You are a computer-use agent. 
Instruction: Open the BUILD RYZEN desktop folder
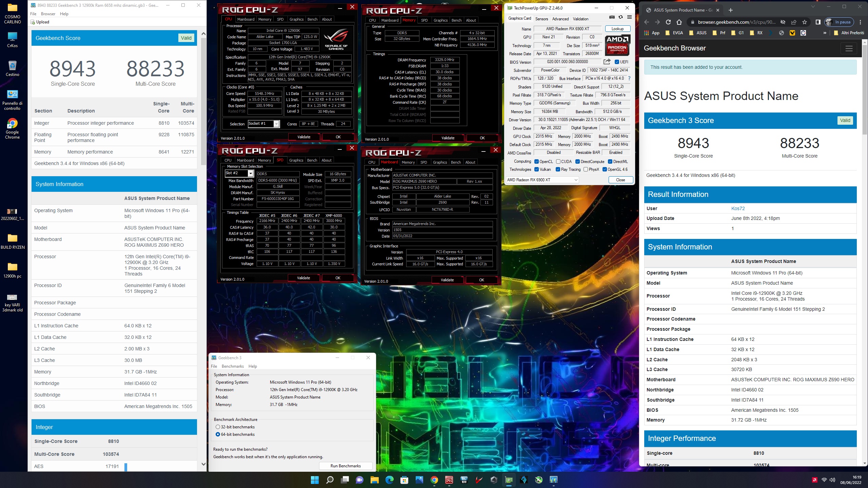pyautogui.click(x=13, y=241)
